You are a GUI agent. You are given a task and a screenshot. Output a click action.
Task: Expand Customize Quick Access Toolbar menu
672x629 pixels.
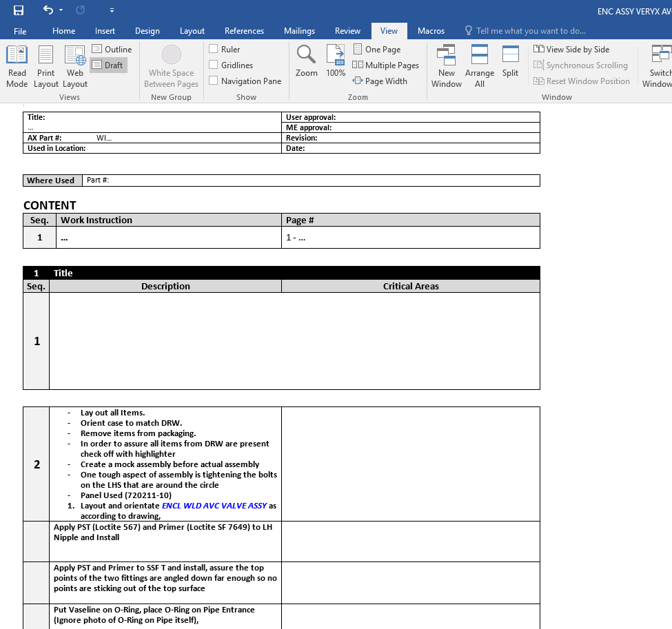pos(112,10)
